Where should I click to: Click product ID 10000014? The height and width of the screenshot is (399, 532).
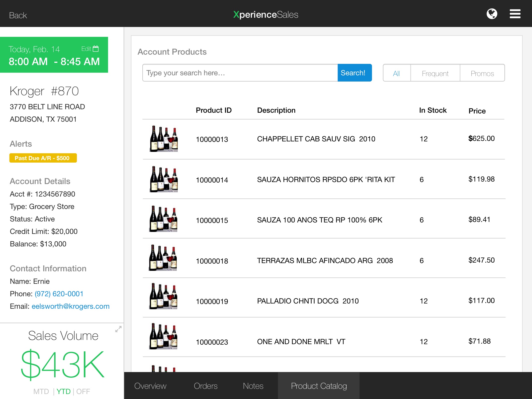pyautogui.click(x=212, y=180)
